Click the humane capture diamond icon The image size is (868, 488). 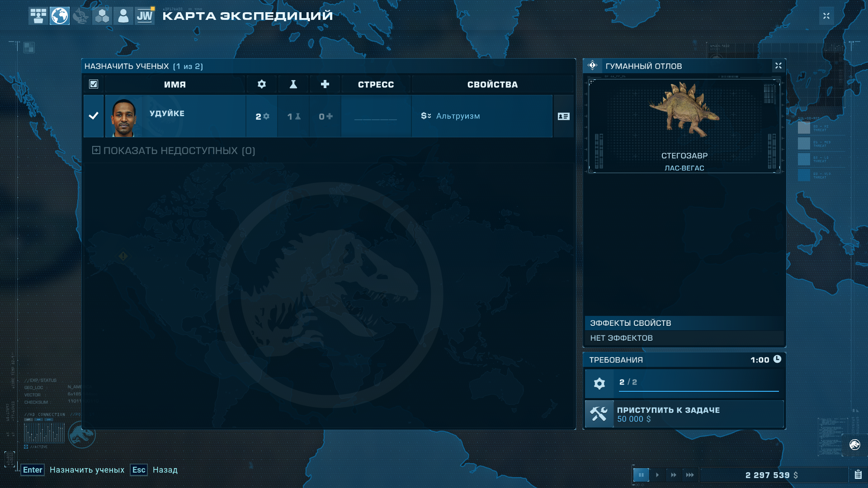point(593,66)
